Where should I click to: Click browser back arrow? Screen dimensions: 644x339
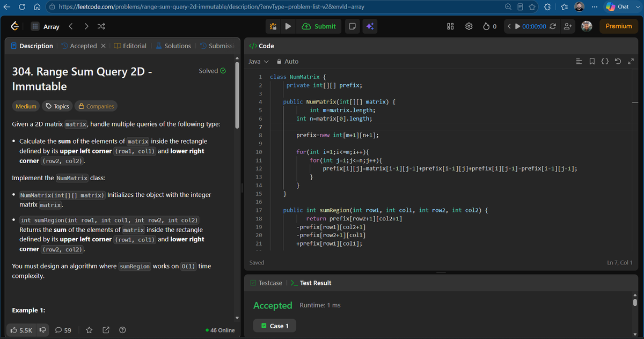[6, 7]
